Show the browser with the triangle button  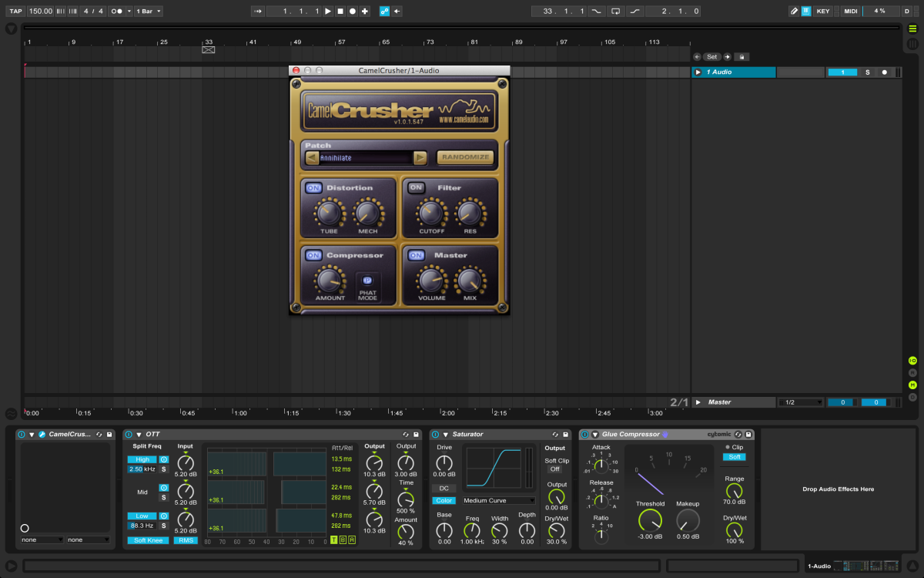click(12, 29)
